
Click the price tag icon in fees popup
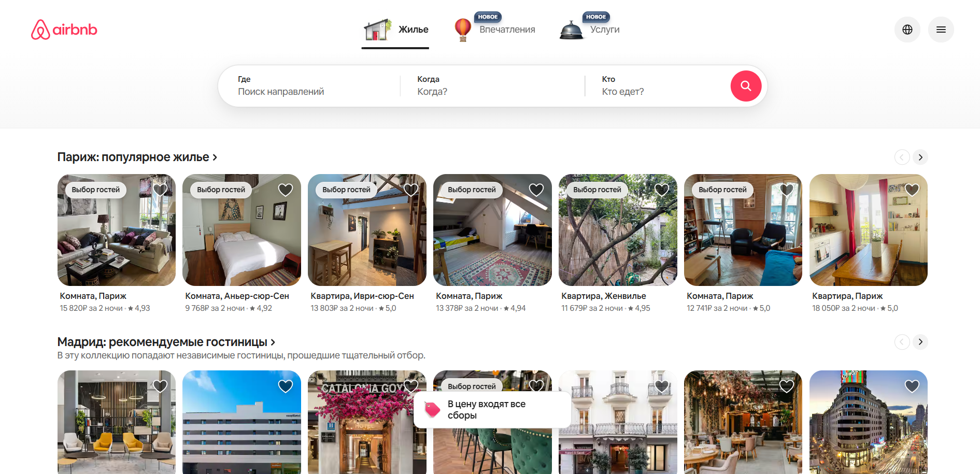coord(432,409)
